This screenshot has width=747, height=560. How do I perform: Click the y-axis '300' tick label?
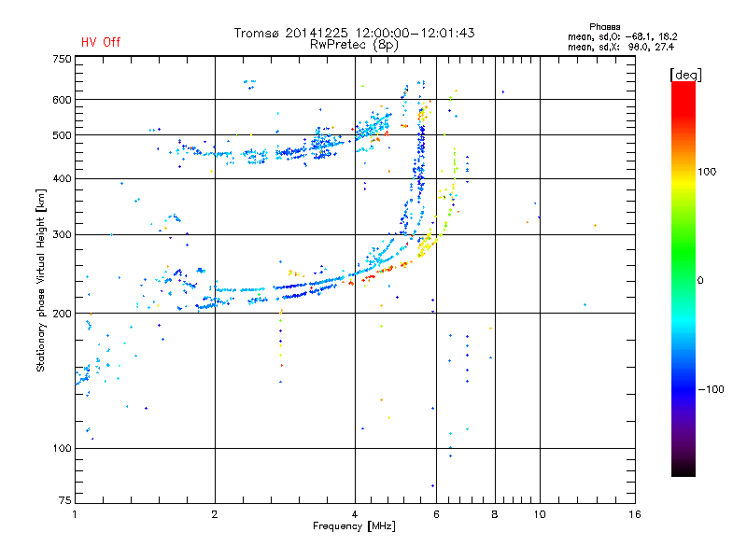pyautogui.click(x=62, y=235)
